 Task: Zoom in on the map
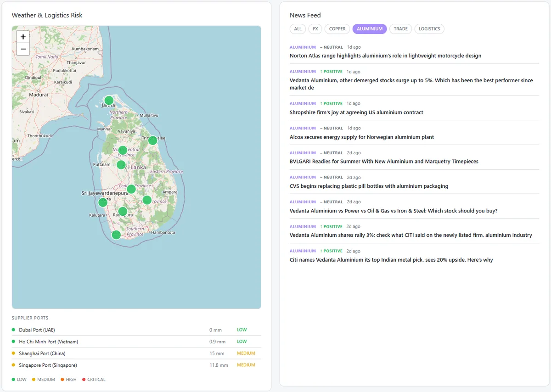pyautogui.click(x=23, y=37)
